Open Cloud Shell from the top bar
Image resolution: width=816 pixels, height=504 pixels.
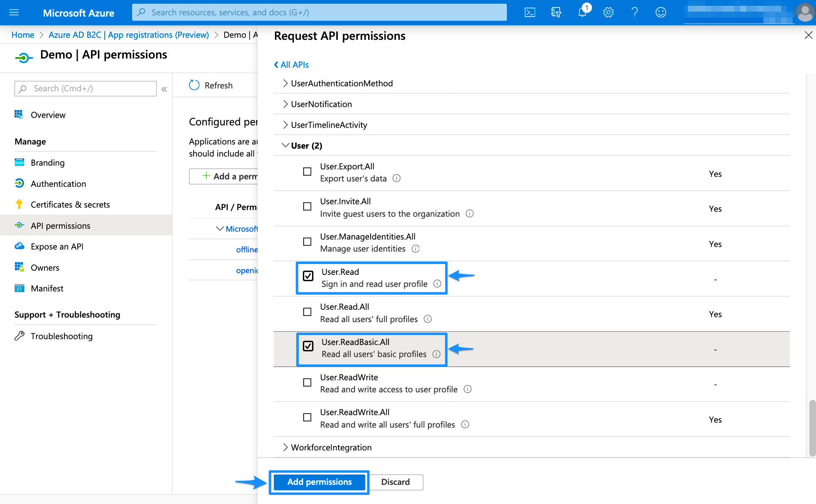pos(530,12)
